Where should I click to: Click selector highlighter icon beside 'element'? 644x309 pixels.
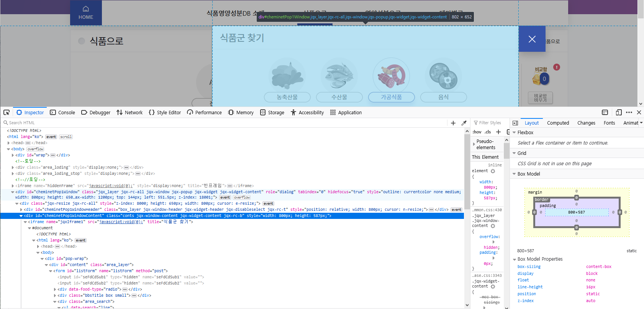tap(493, 171)
